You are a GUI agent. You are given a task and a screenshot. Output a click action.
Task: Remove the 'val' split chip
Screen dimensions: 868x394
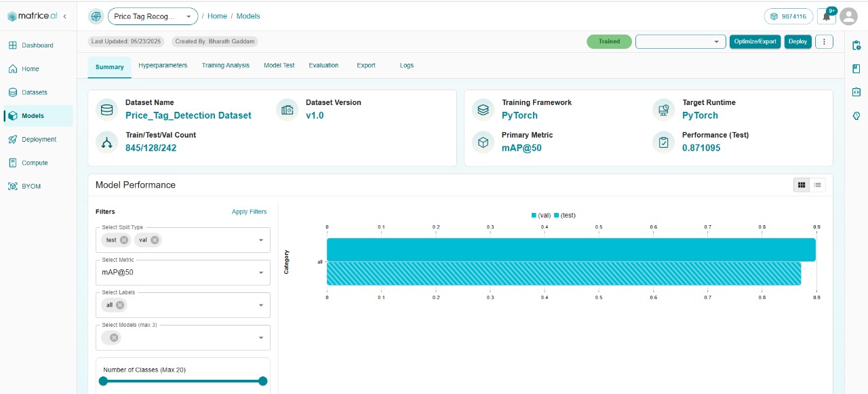155,240
